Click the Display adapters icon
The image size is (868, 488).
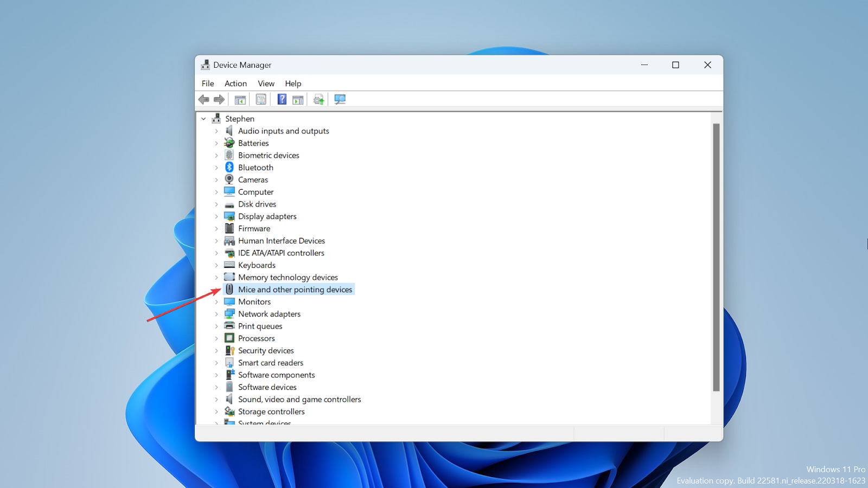(x=229, y=216)
